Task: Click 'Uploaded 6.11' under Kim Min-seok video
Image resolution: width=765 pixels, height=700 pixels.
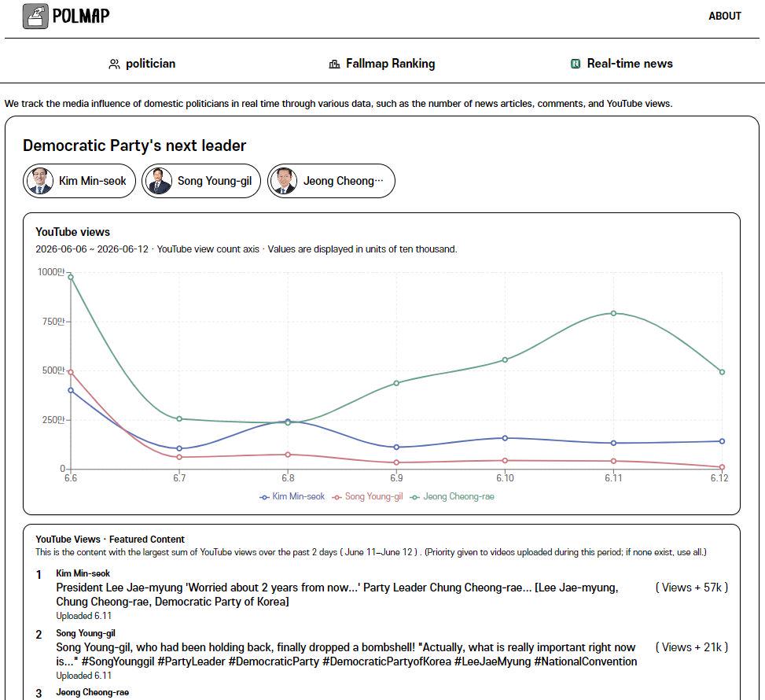Action: 84,616
